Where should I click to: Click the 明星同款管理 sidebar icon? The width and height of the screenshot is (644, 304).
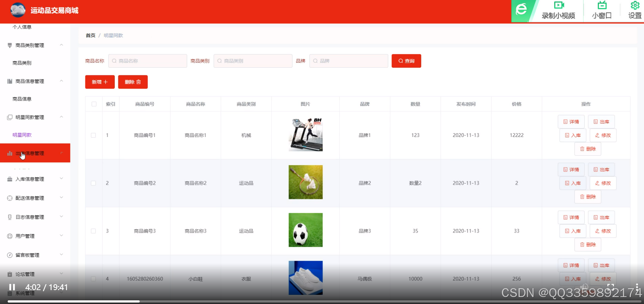10,117
